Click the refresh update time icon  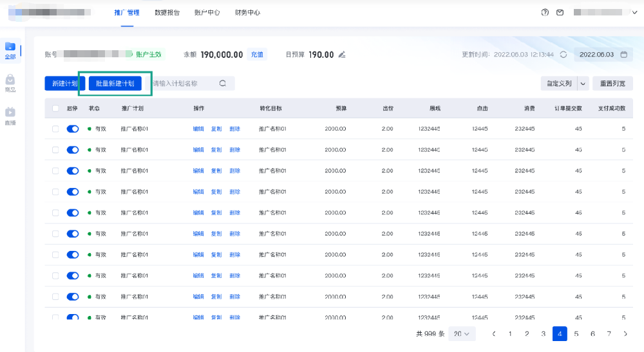[563, 55]
